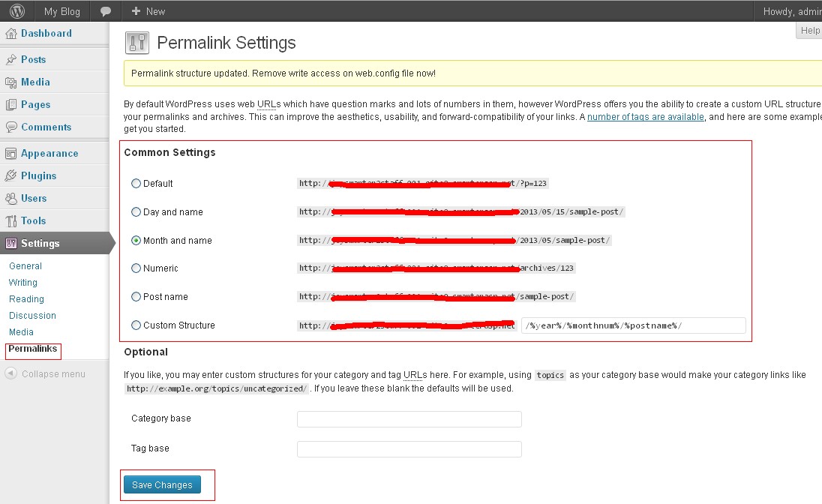Click the Posts pushpin icon
This screenshot has height=504, width=822.
(10, 60)
